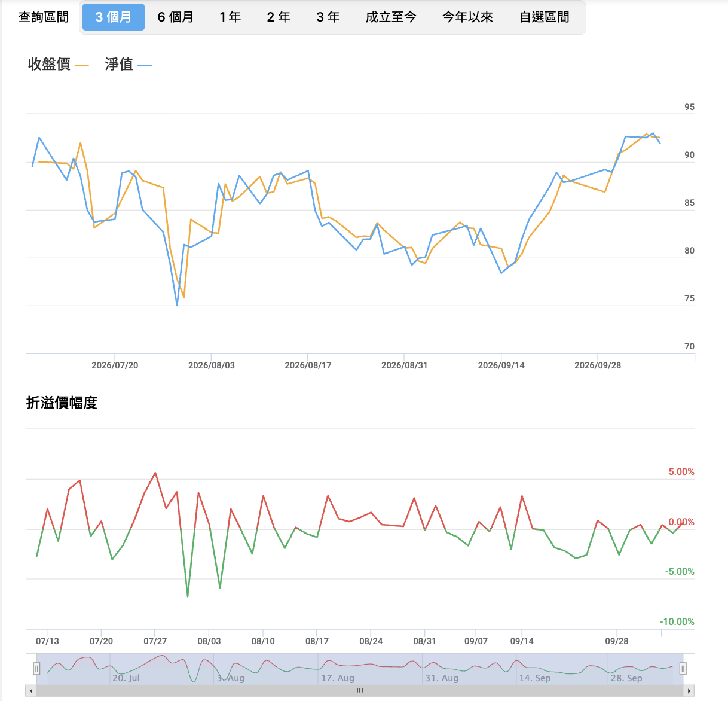
Task: Click the 5.00% premium axis label
Action: coord(681,472)
